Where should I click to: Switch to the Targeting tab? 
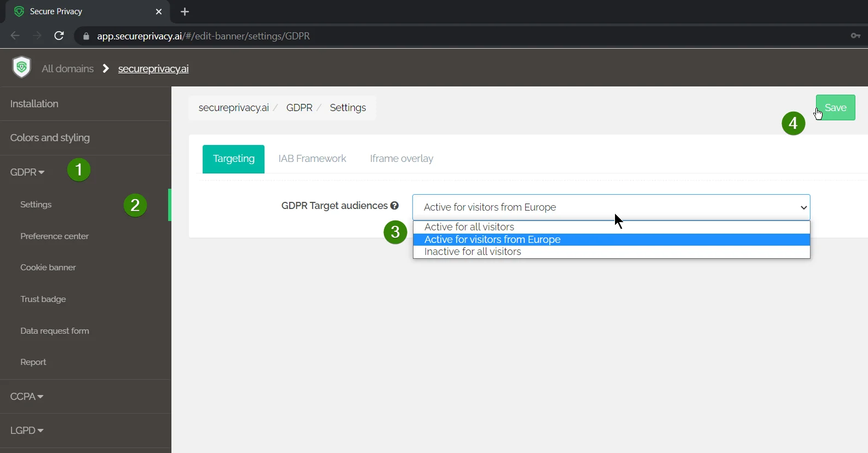234,159
